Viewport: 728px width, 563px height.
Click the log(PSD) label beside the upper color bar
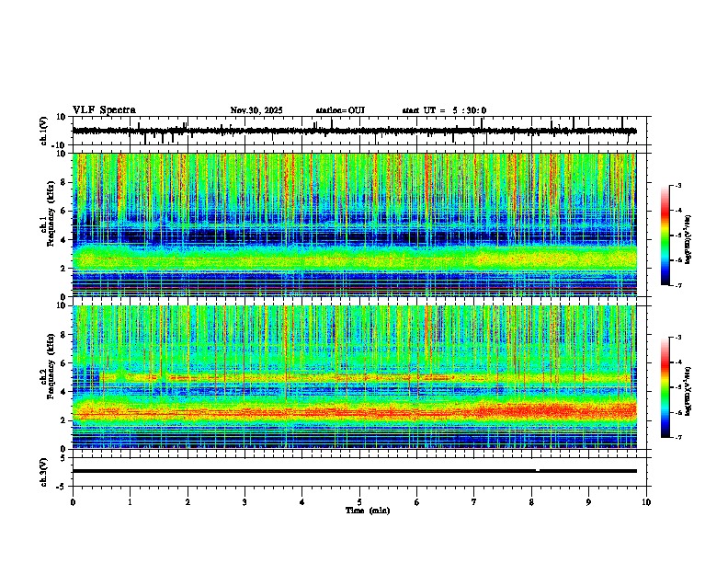688,240
